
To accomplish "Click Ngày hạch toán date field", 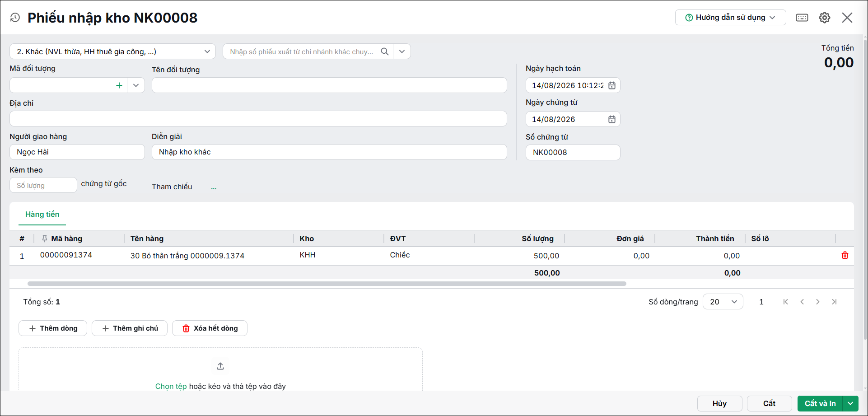I will click(x=567, y=85).
